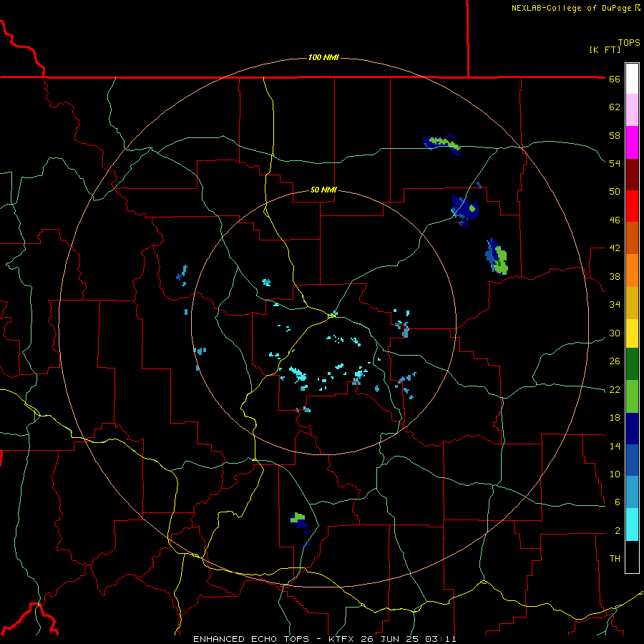This screenshot has width=644, height=644.
Task: Click the white swatch atop the tops legend
Action: [x=632, y=79]
